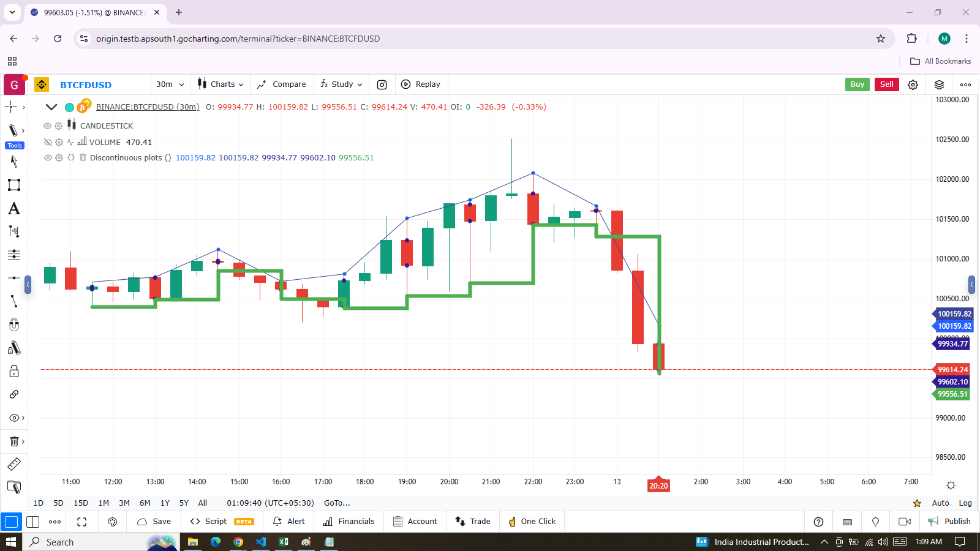The height and width of the screenshot is (551, 980).
Task: Select the ruler measure tool
Action: [14, 464]
